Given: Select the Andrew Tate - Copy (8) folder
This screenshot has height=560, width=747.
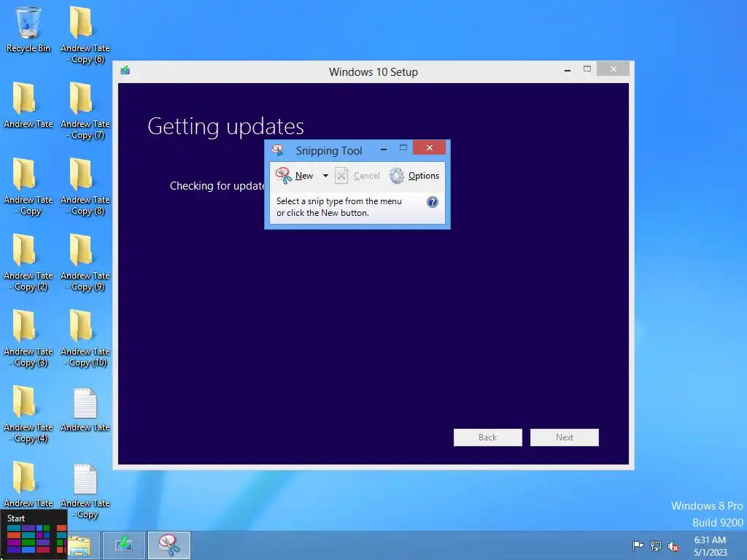Looking at the screenshot, I should tap(85, 186).
